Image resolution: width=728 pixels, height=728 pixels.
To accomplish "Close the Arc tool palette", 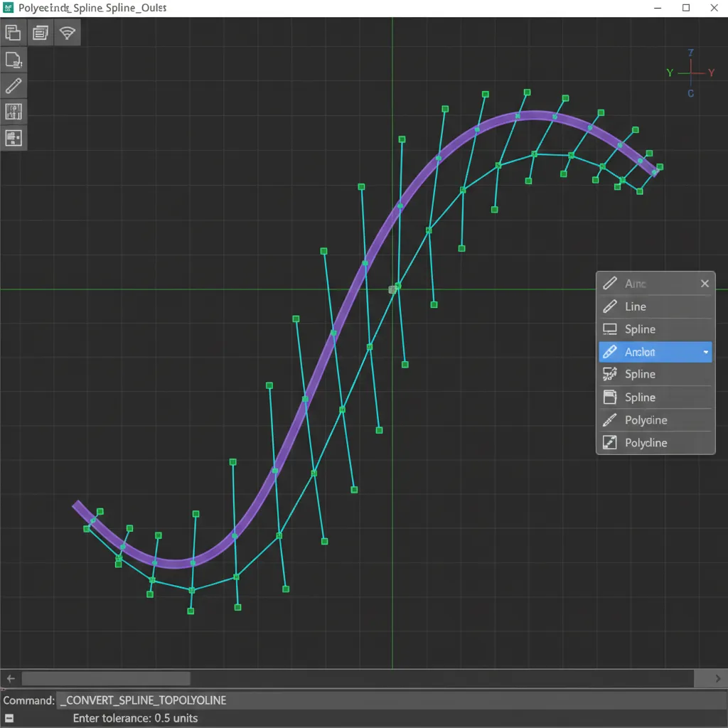I will coord(705,283).
